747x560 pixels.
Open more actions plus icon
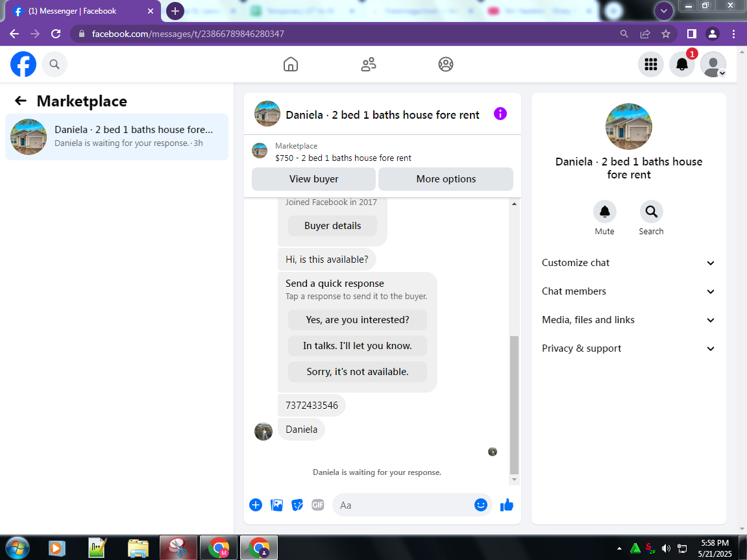[x=256, y=505]
